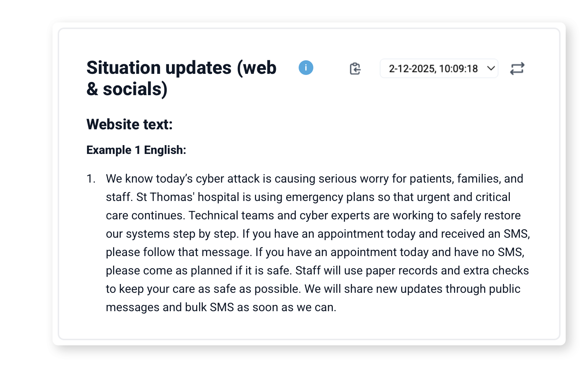
Task: Open the blue info icon beside title
Action: pyautogui.click(x=306, y=68)
